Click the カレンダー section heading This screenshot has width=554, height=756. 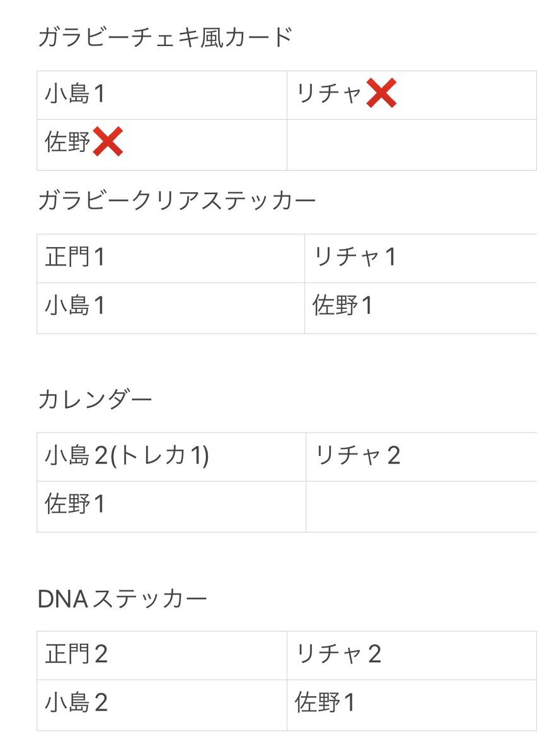(x=95, y=400)
